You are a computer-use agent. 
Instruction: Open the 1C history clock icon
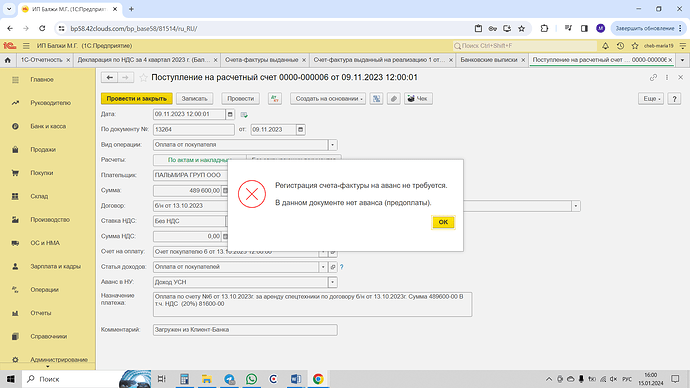point(620,46)
